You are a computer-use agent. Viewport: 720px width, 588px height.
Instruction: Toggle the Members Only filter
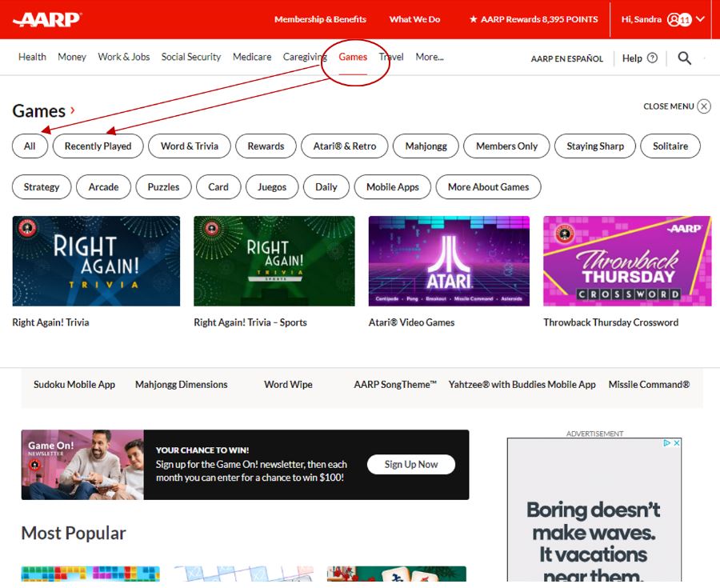(506, 146)
